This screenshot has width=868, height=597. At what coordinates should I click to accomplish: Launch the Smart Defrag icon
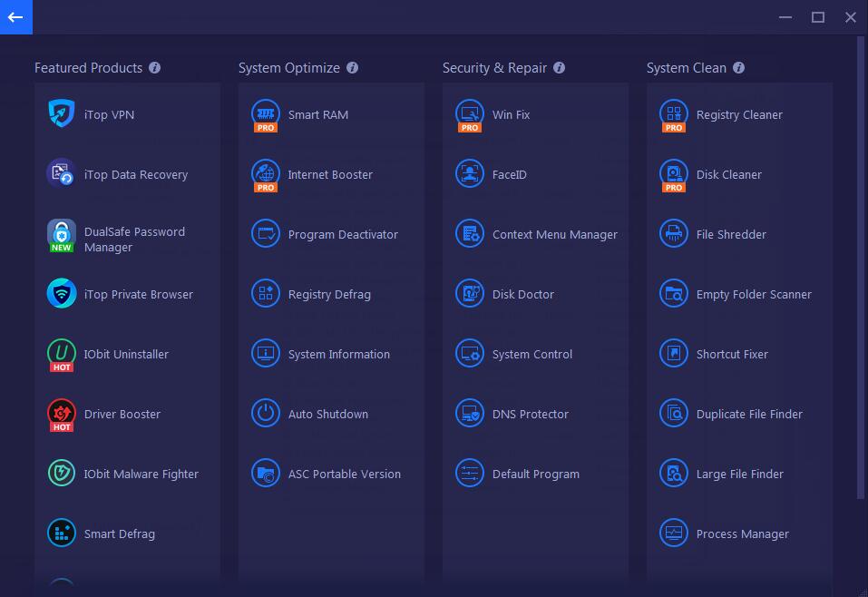(x=62, y=533)
